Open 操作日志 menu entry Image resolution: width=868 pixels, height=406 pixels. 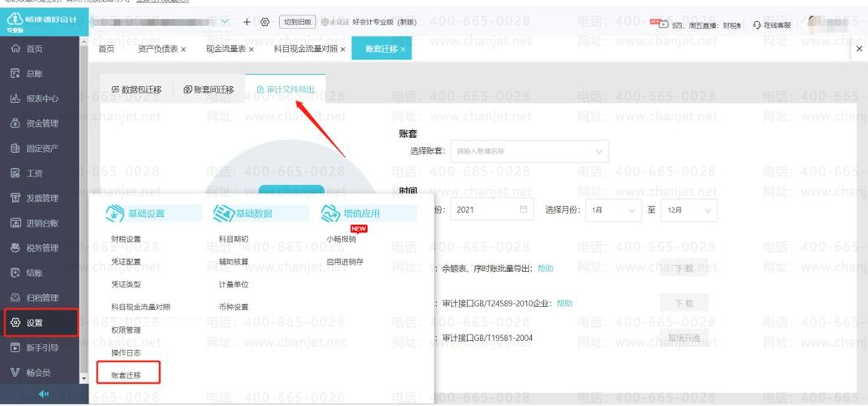click(126, 352)
